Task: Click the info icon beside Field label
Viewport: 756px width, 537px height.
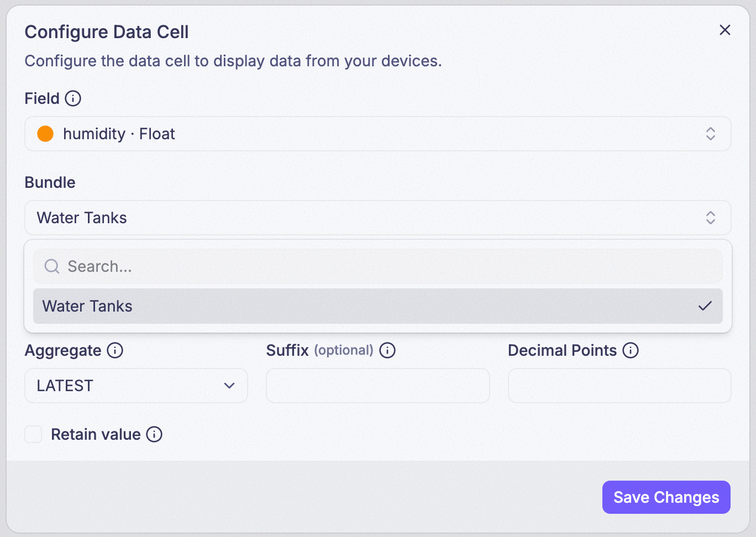Action: (73, 98)
